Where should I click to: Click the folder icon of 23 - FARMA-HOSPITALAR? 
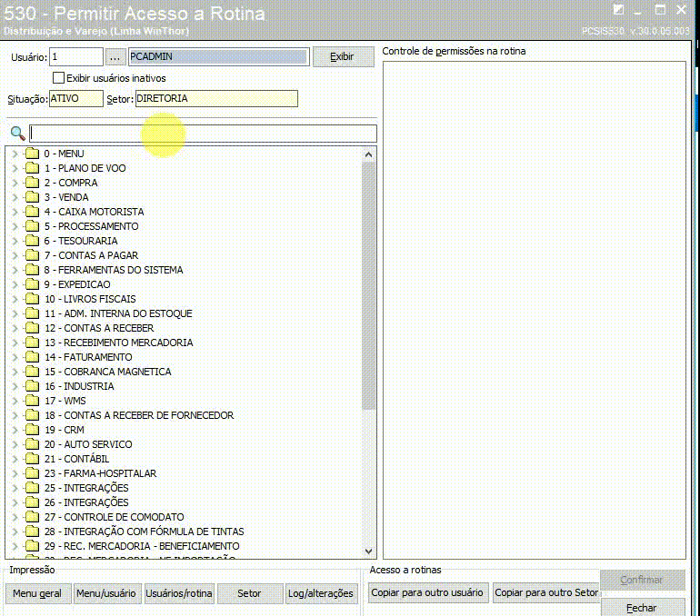click(x=32, y=473)
